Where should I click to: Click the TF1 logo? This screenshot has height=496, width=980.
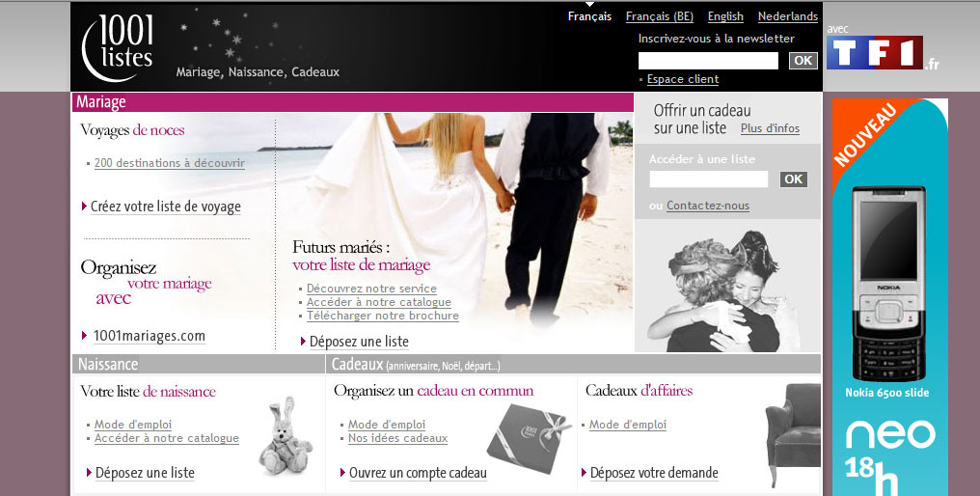click(875, 53)
